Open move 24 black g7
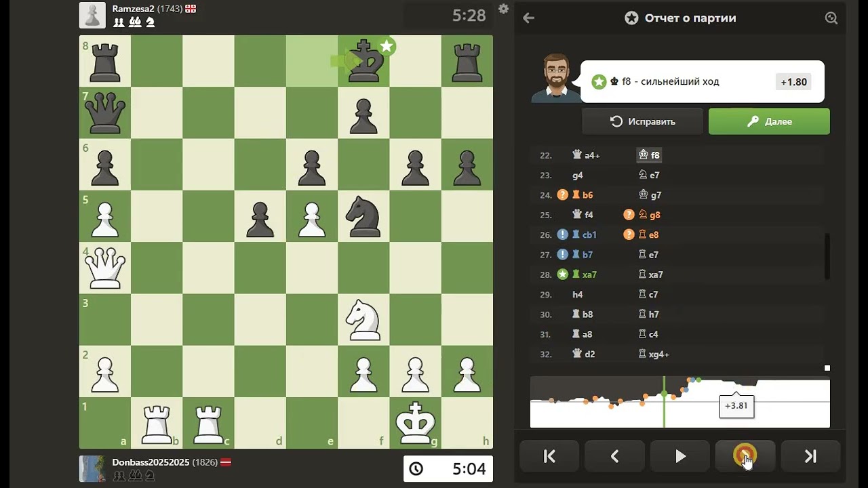This screenshot has width=868, height=488. point(650,195)
